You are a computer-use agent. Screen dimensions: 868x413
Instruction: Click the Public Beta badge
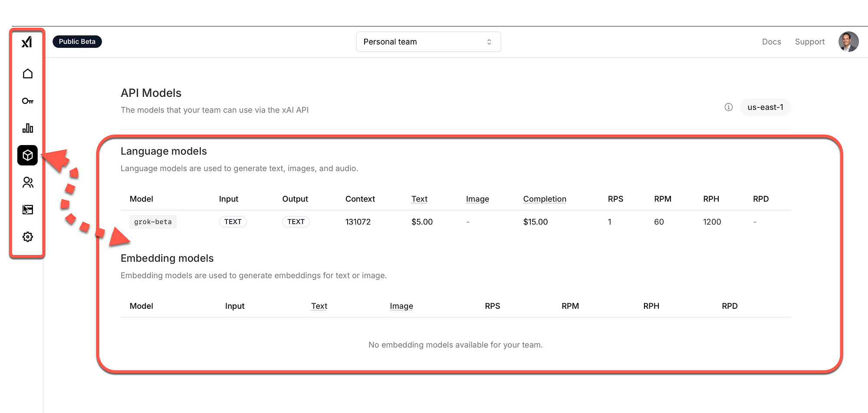pyautogui.click(x=77, y=41)
